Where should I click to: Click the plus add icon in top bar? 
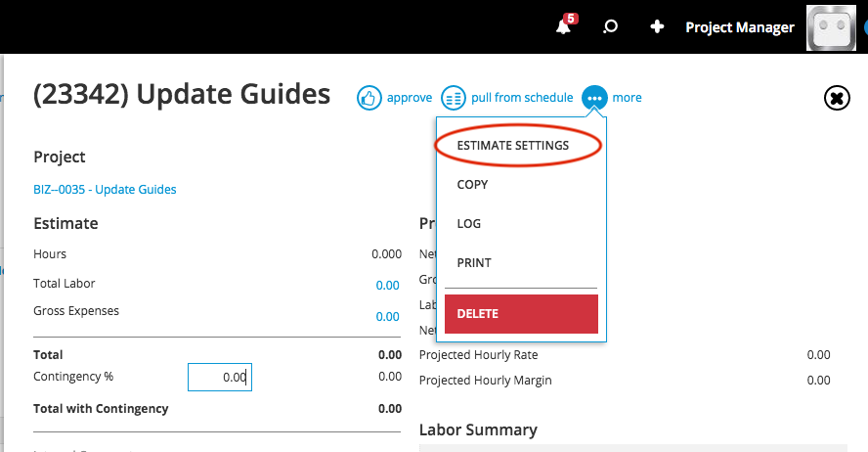657,26
